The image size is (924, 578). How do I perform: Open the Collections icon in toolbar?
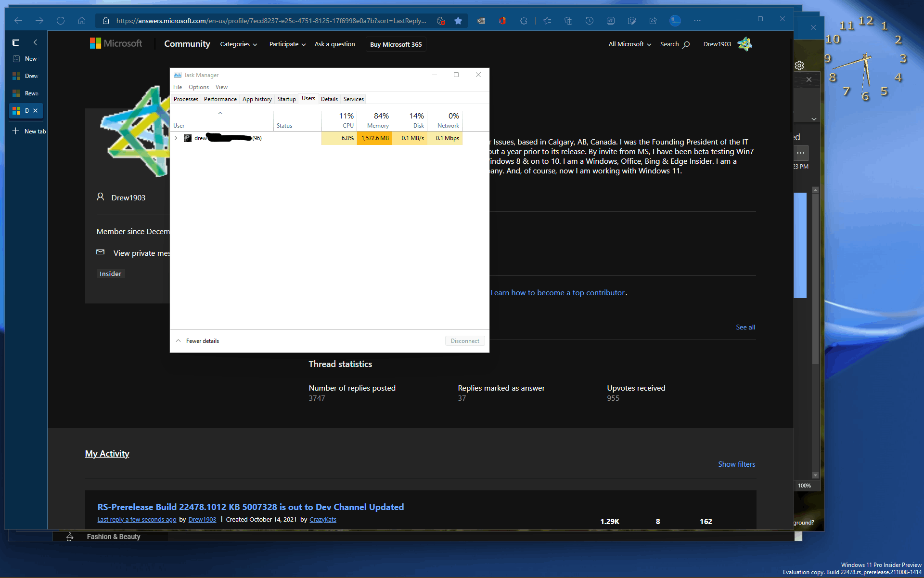pos(568,21)
